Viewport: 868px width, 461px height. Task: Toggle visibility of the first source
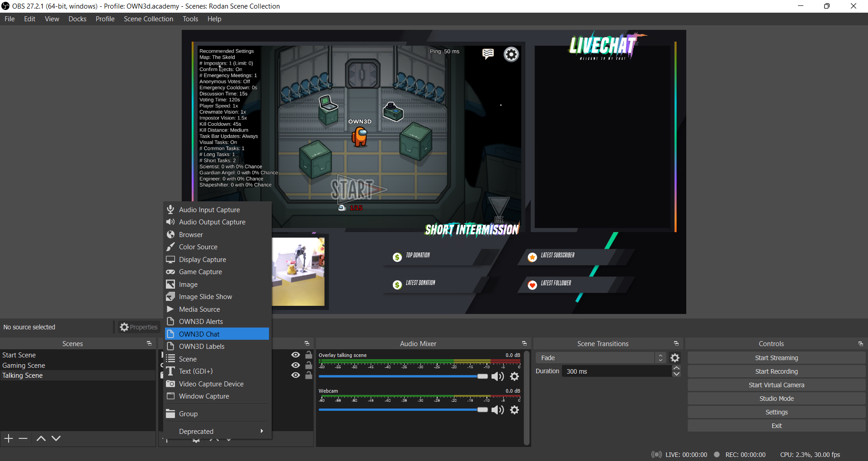pyautogui.click(x=296, y=355)
